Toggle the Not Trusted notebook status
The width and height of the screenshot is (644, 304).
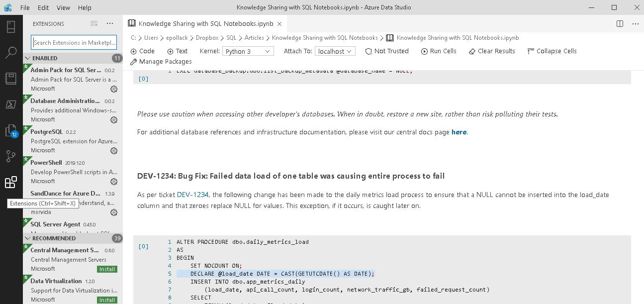[x=387, y=51]
